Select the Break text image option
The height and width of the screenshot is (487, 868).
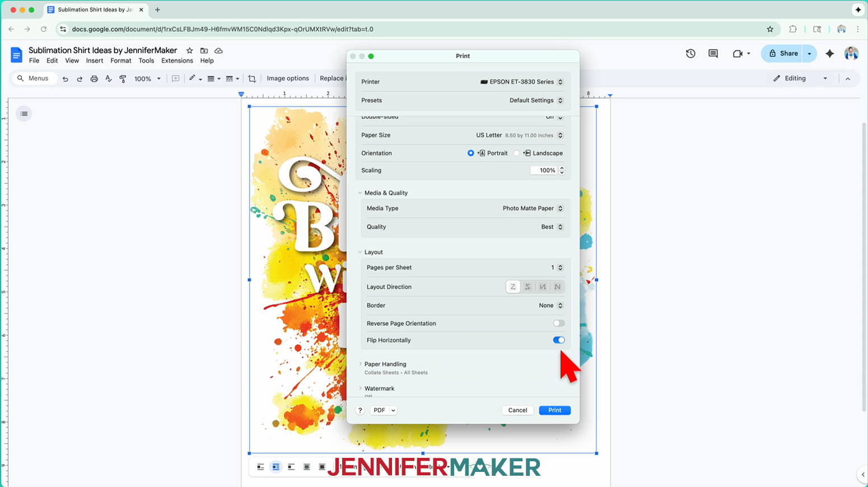(x=291, y=467)
